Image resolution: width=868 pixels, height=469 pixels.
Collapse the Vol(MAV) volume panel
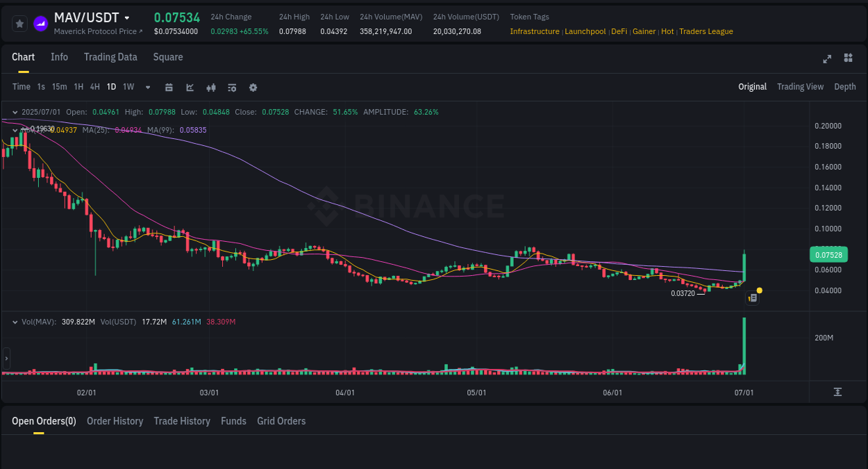(x=15, y=321)
